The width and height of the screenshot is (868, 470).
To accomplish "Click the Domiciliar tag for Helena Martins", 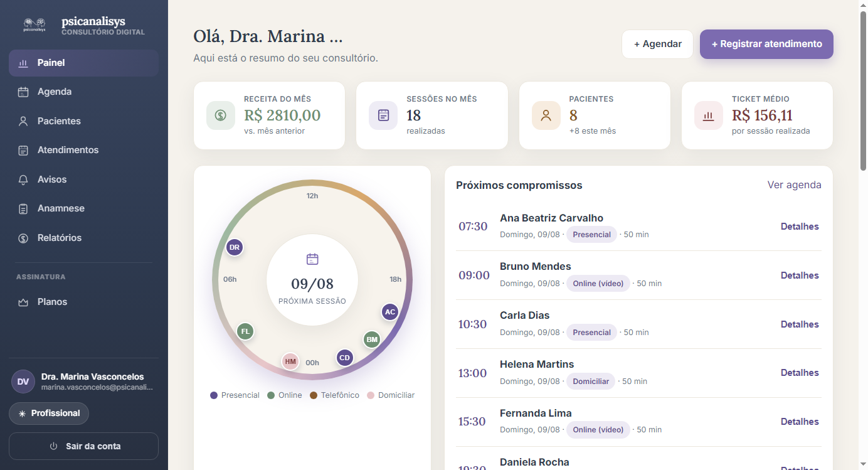I will [591, 382].
